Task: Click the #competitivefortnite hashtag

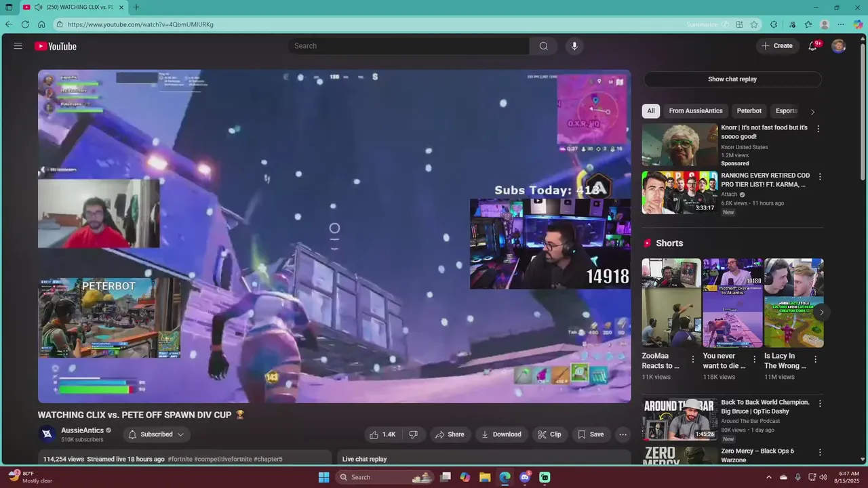Action: click(223, 459)
